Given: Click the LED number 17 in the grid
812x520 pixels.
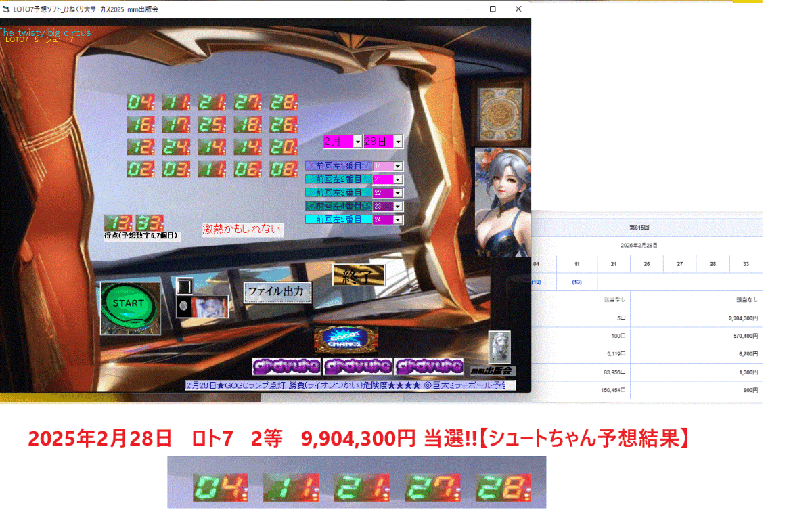Looking at the screenshot, I should coord(177,125).
